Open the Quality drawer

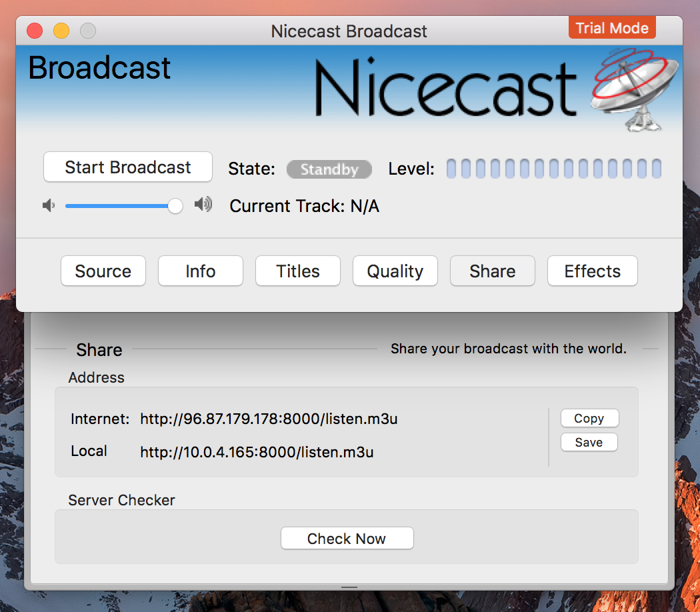click(395, 271)
